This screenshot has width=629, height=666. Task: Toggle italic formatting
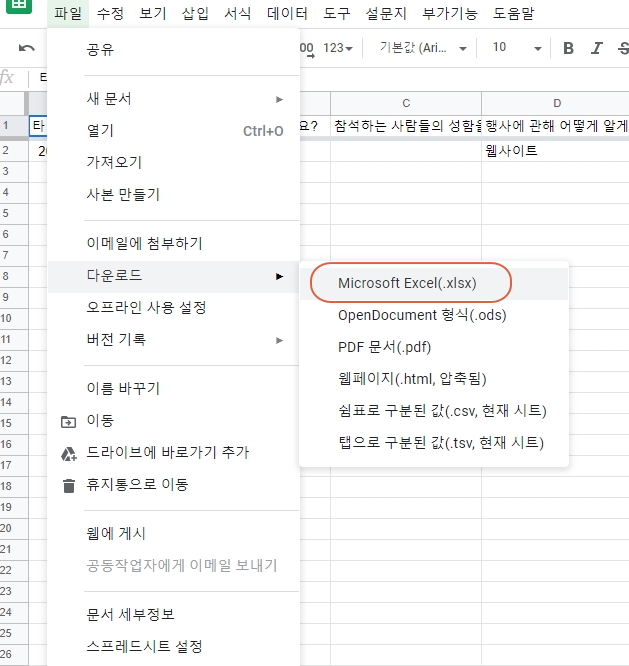[597, 48]
